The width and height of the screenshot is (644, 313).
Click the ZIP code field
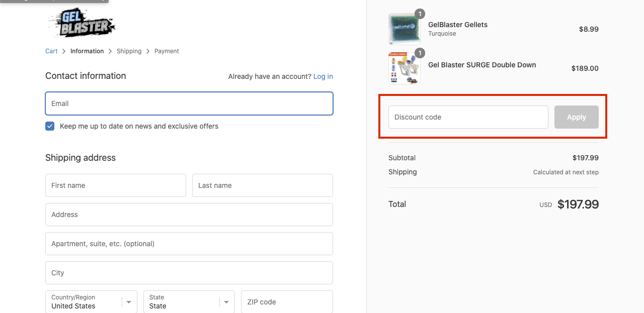(x=287, y=302)
